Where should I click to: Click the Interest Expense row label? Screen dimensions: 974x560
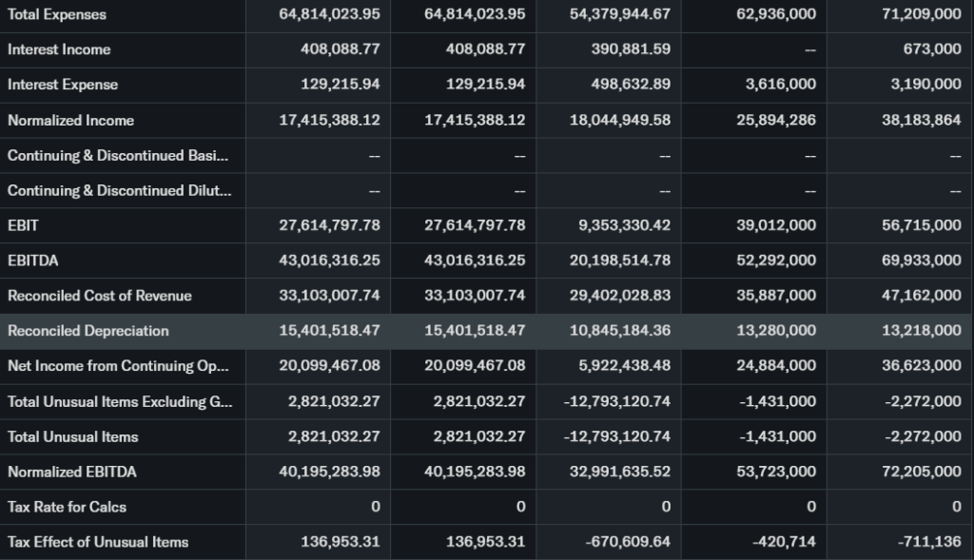63,85
